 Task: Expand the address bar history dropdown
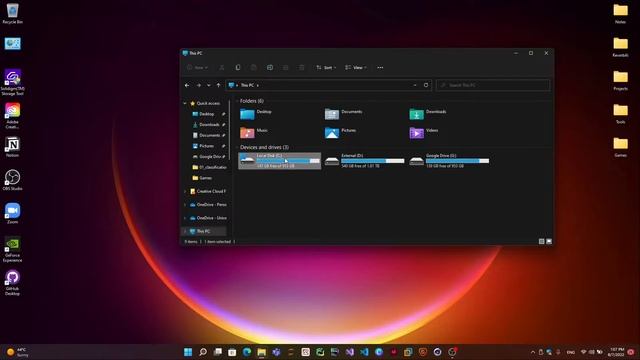(x=415, y=85)
